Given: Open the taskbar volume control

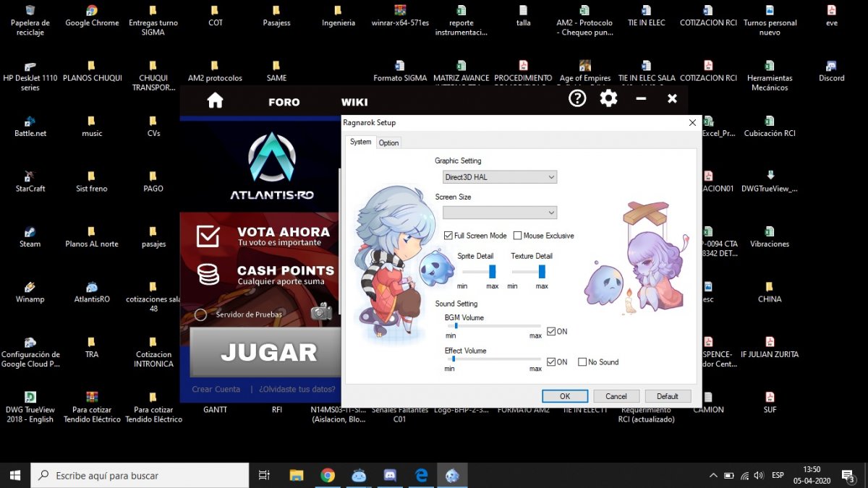Looking at the screenshot, I should click(758, 475).
